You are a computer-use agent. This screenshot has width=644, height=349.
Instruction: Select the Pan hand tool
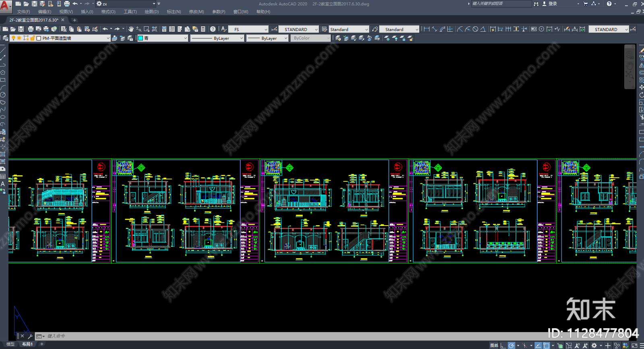(x=131, y=29)
